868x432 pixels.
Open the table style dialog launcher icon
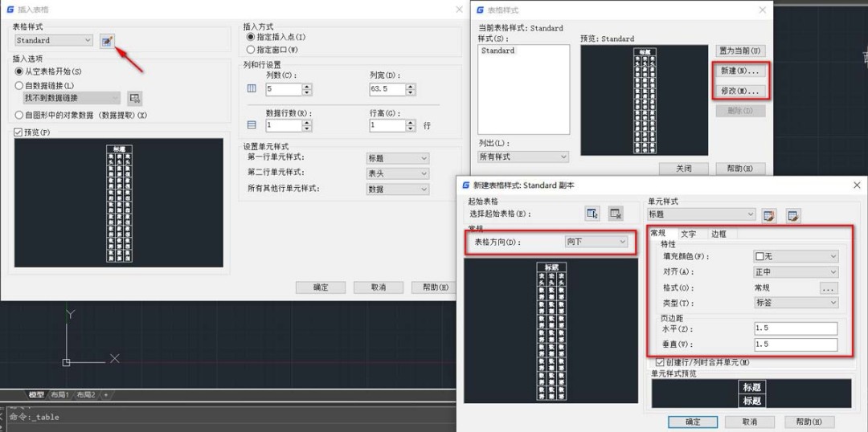[108, 40]
